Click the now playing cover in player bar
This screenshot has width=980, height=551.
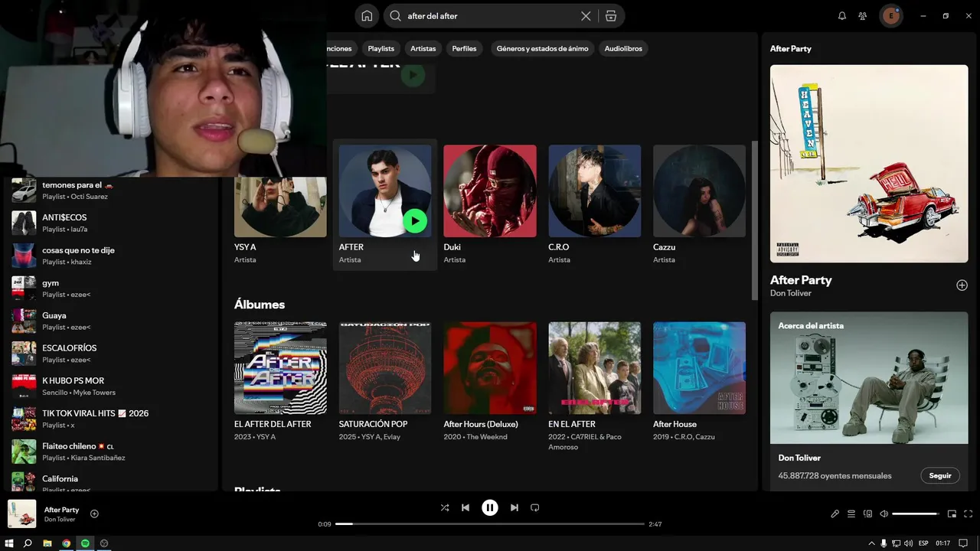(22, 514)
